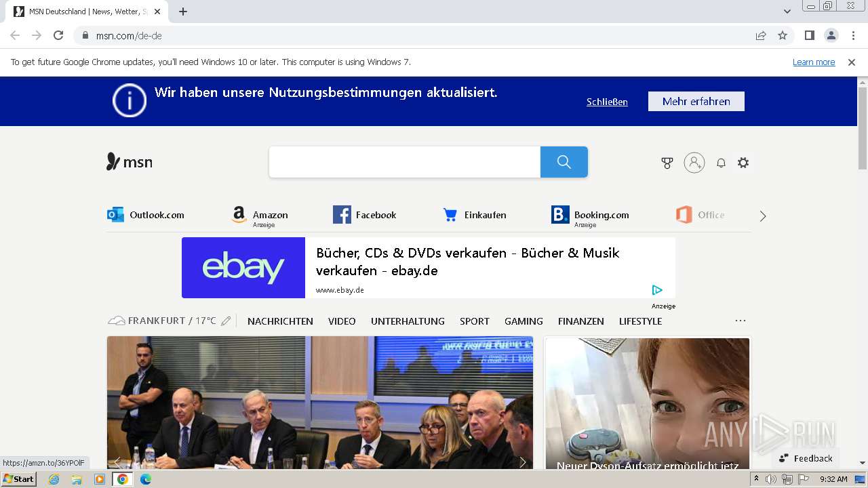Next slide arrow on news carousel
The image size is (868, 488).
coord(522,462)
